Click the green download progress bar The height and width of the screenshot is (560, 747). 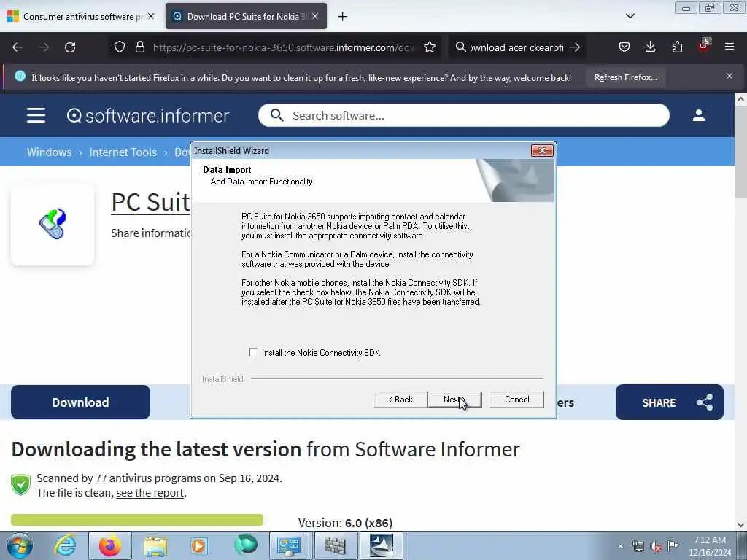[x=137, y=520]
